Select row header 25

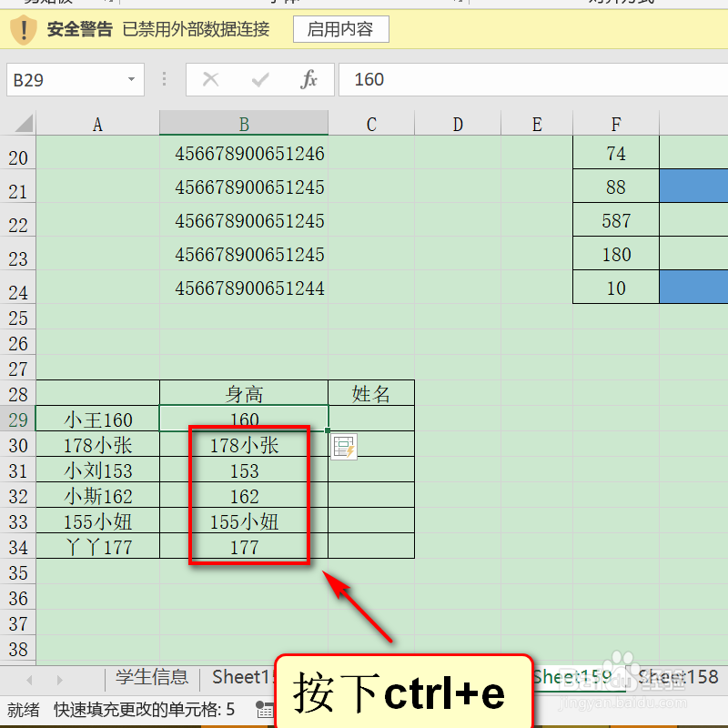(18, 317)
